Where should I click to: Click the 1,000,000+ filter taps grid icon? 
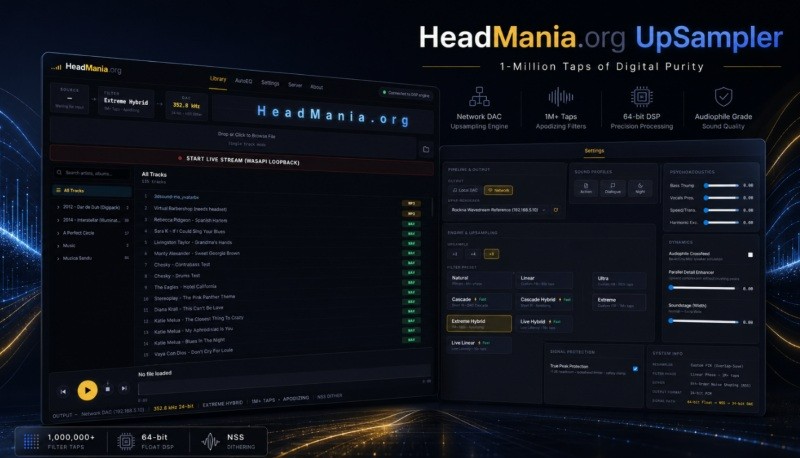tap(31, 441)
